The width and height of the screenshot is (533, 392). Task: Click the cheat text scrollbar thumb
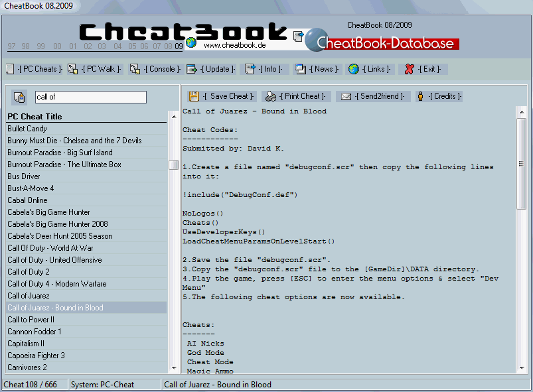click(x=522, y=164)
